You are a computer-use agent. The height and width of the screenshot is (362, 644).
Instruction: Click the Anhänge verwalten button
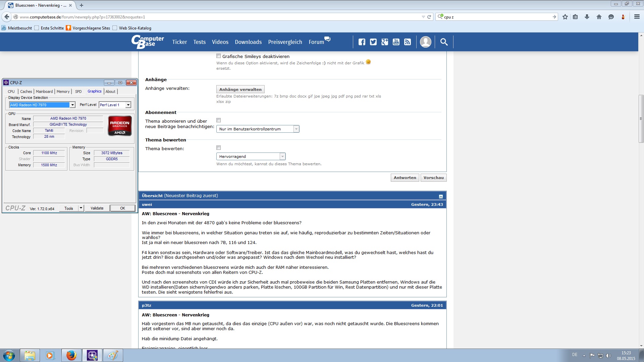(x=240, y=89)
